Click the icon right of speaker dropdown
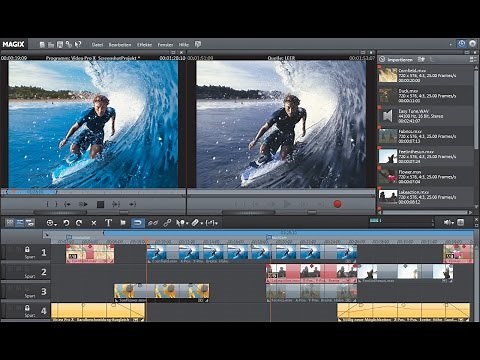Viewport: 480px width, 360px height. coord(461,222)
